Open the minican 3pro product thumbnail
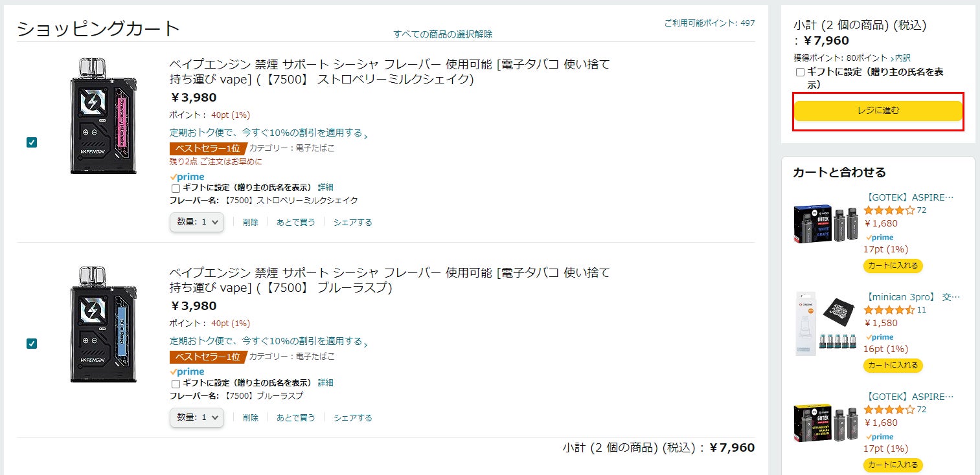980x475 pixels. click(x=826, y=324)
